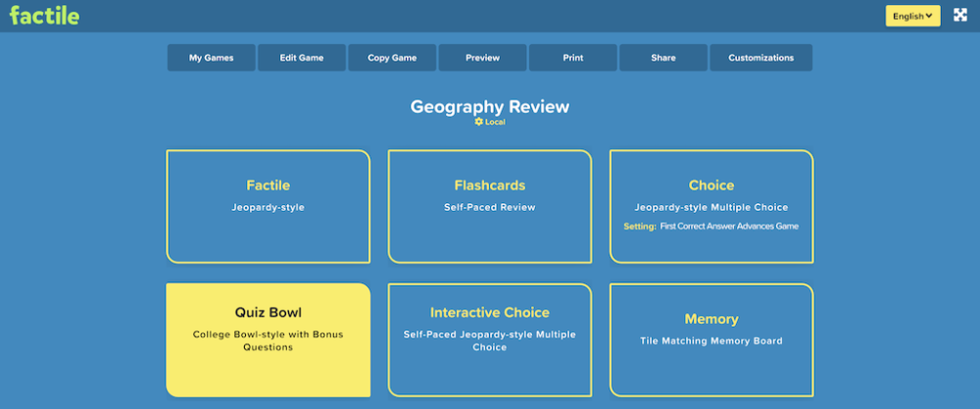Launch the Quiz Bowl game mode
980x409 pixels.
coord(269,339)
